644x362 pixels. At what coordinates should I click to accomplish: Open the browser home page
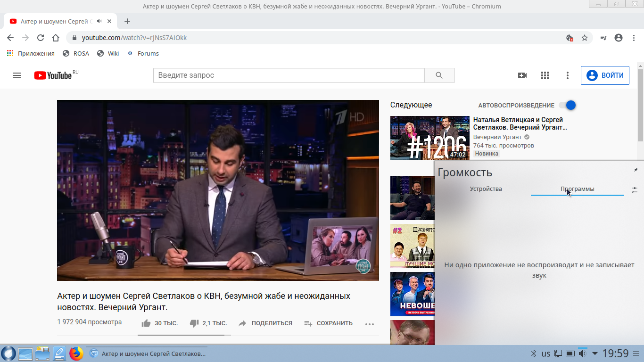click(x=56, y=38)
